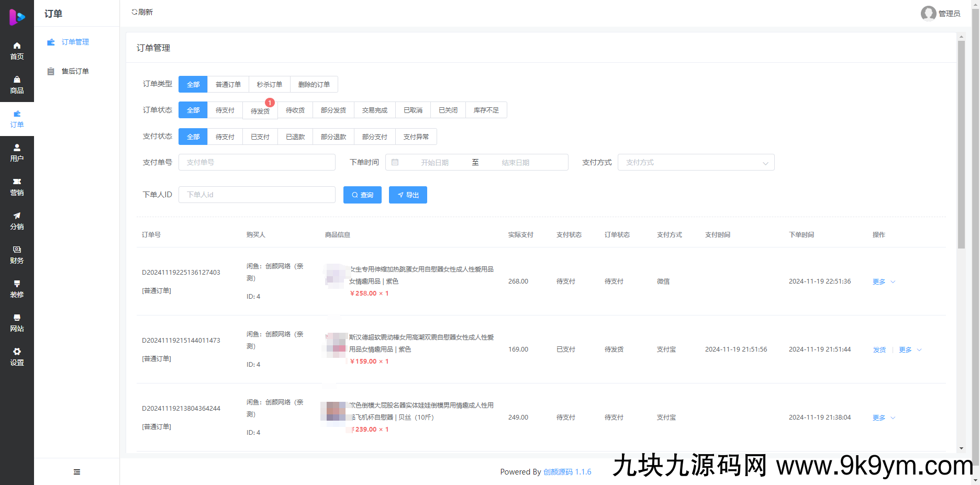Image resolution: width=980 pixels, height=485 pixels.
Task: Filter by 已退款 payment status
Action: [295, 137]
